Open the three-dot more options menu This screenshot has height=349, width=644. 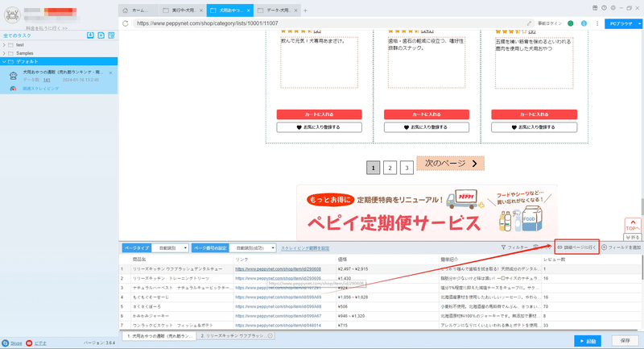pos(597,23)
